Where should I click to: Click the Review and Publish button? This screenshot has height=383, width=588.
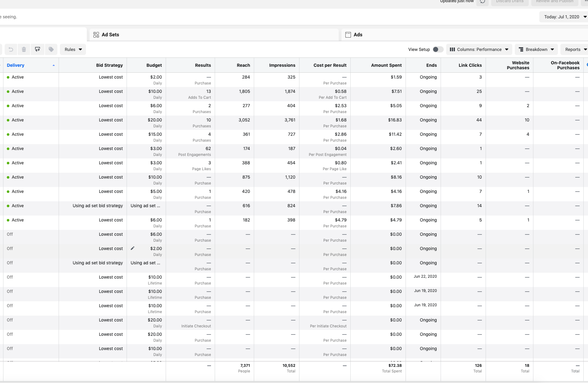tap(555, 2)
